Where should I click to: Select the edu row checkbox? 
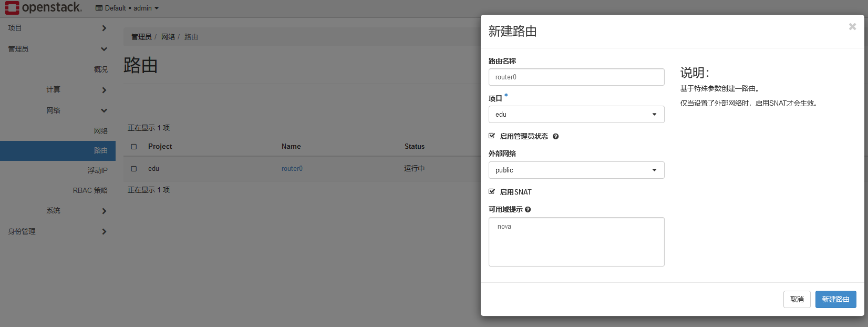pos(134,169)
